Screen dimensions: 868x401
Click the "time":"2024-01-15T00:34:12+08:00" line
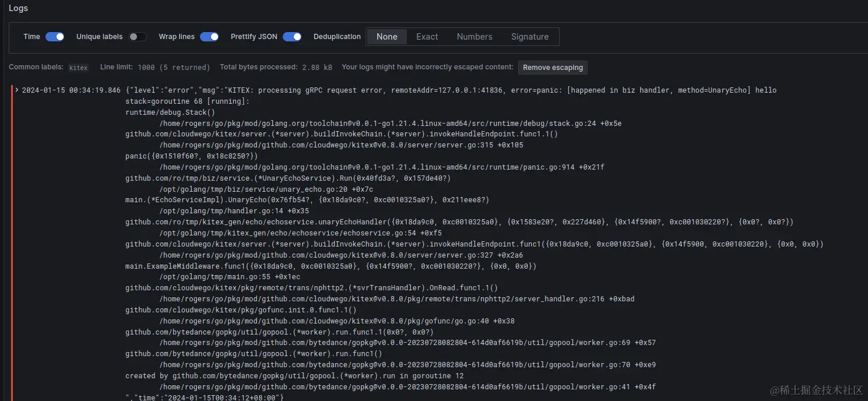point(205,398)
